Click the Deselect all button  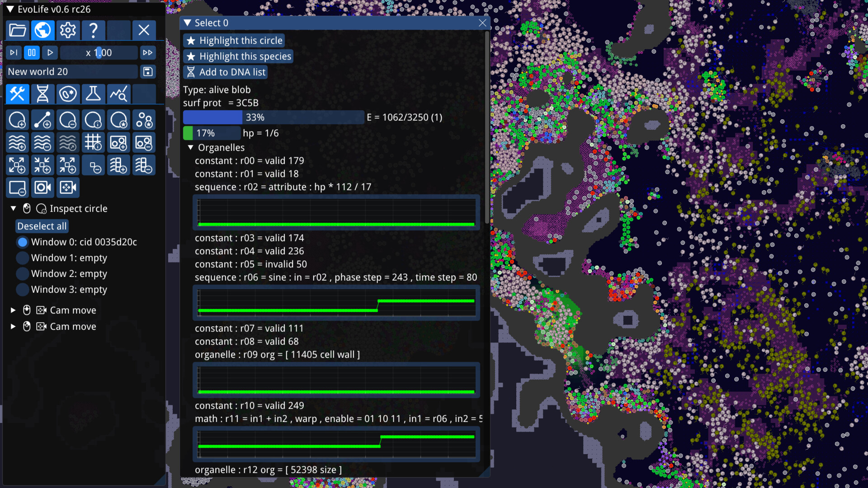pos(42,226)
